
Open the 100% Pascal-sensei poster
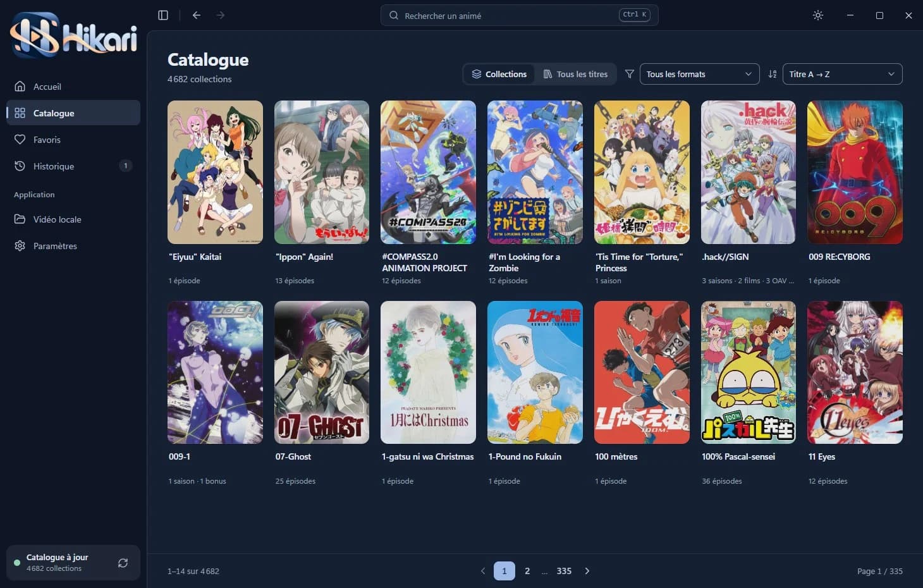[749, 372]
